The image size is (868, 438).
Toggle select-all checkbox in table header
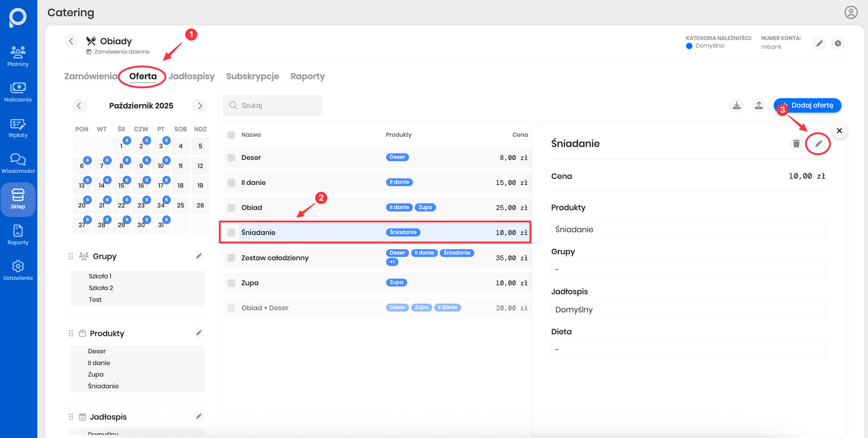click(x=231, y=135)
